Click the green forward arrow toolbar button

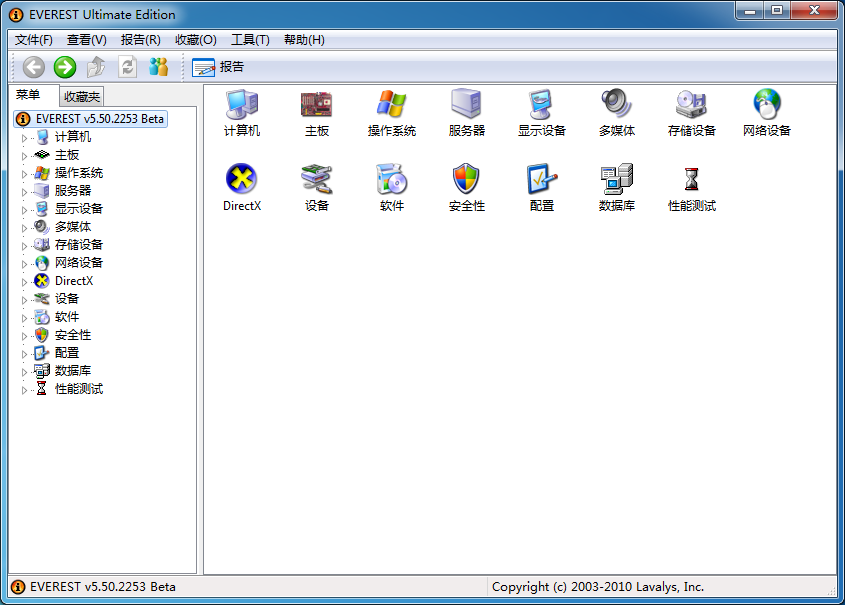coord(65,67)
